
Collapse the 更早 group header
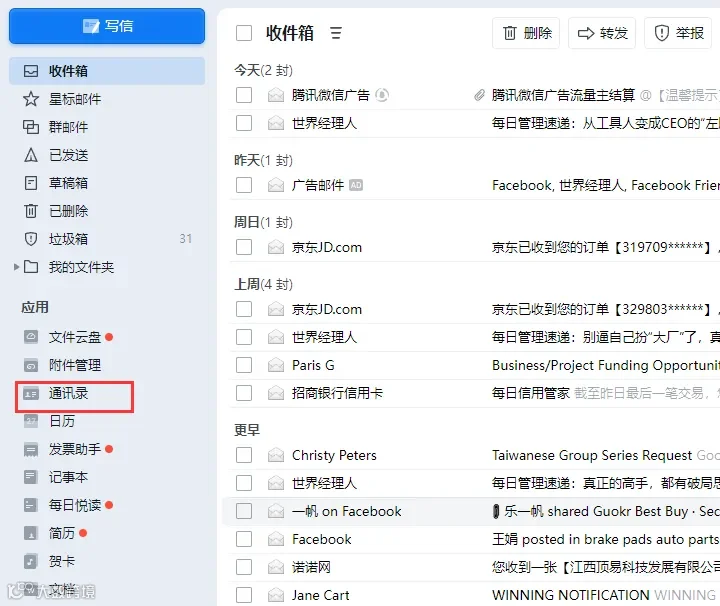click(247, 430)
